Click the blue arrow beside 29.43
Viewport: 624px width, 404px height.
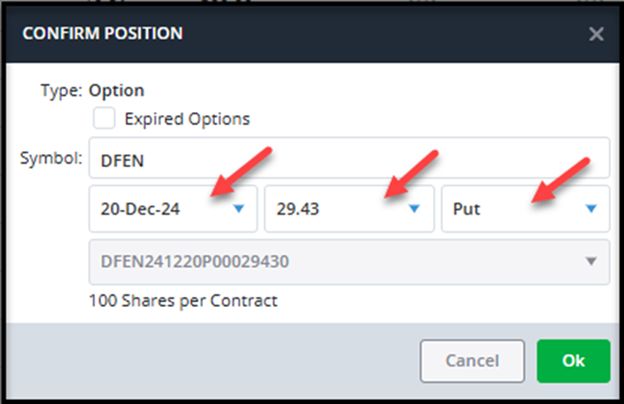click(414, 209)
